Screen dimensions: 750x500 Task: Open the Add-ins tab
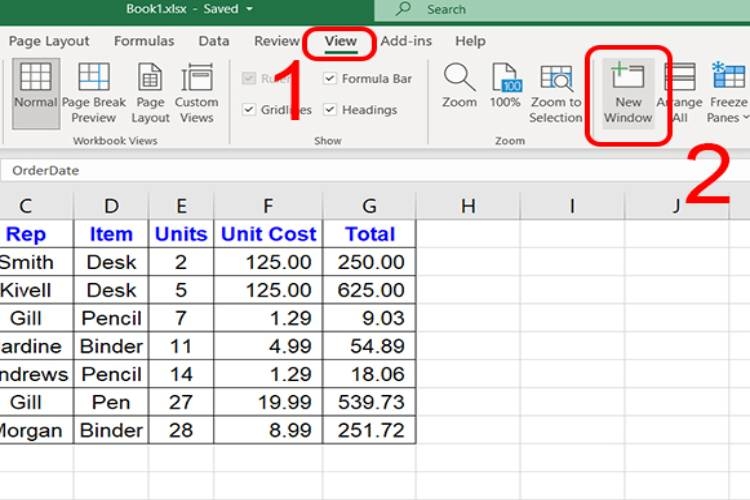tap(406, 41)
